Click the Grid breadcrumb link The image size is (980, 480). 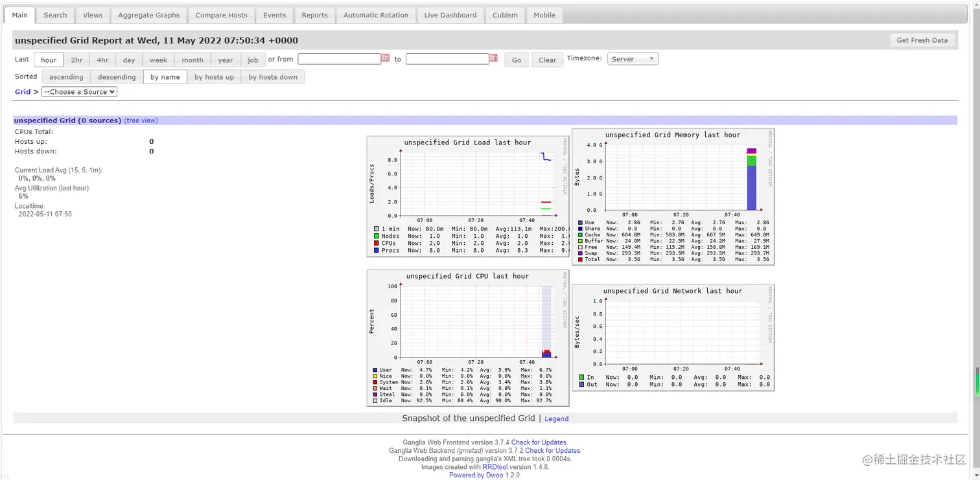(23, 92)
